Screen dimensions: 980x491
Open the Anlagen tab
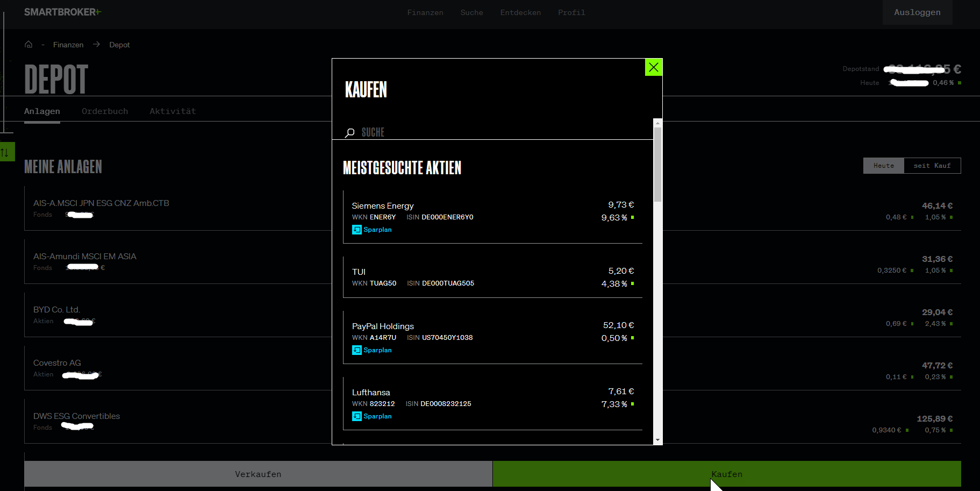pyautogui.click(x=42, y=111)
